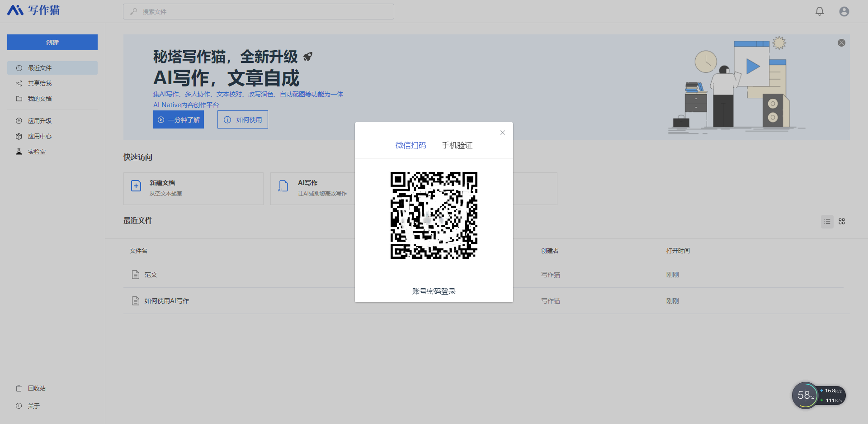Click the 共享给我 share icon
This screenshot has height=424, width=868.
[x=19, y=83]
